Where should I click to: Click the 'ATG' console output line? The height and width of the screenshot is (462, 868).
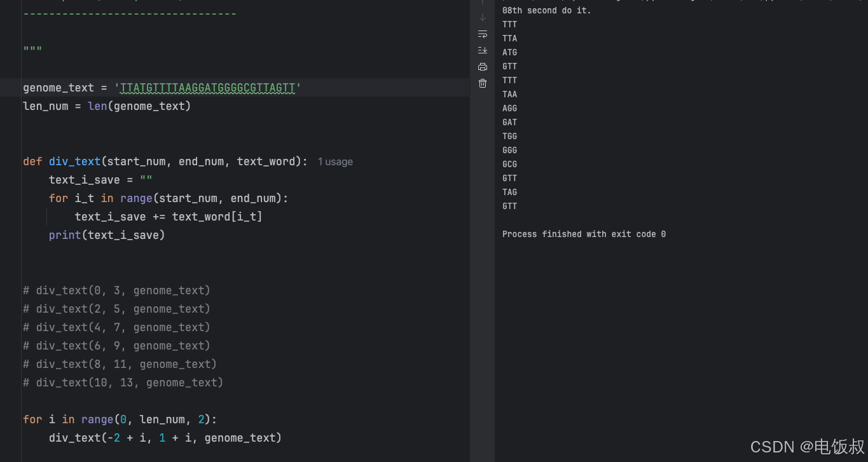[x=509, y=53]
